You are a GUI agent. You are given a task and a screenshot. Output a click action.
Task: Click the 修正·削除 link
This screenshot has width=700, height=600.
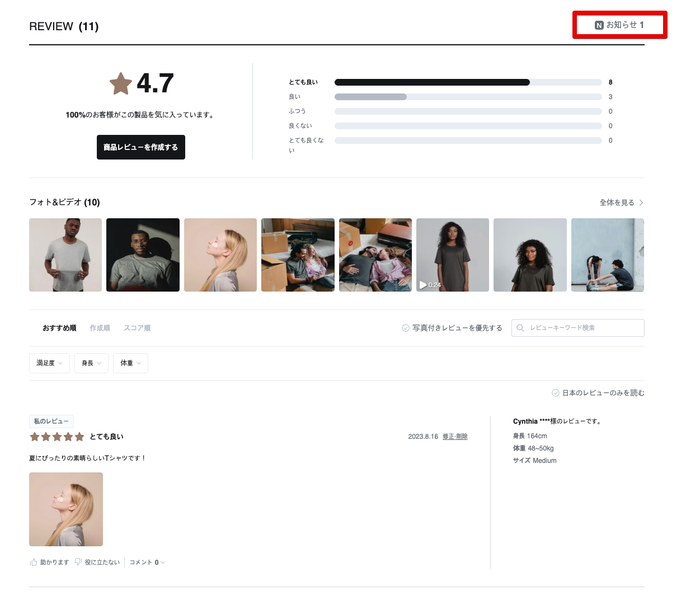455,437
